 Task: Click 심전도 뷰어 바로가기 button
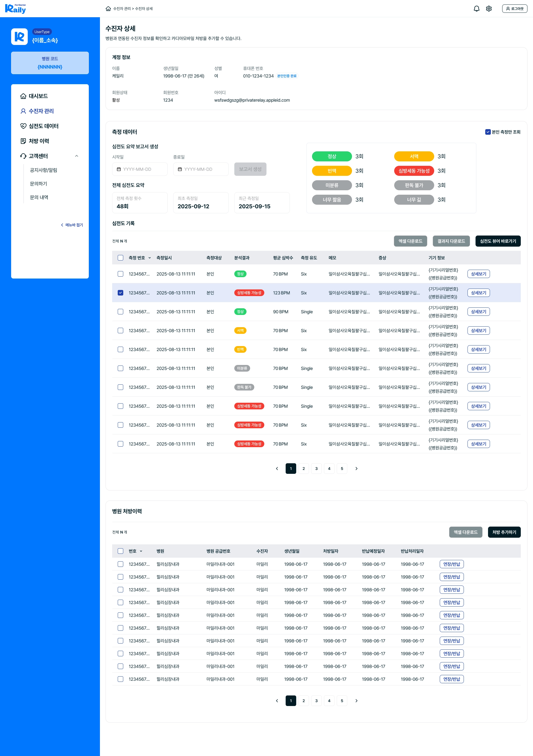click(497, 241)
